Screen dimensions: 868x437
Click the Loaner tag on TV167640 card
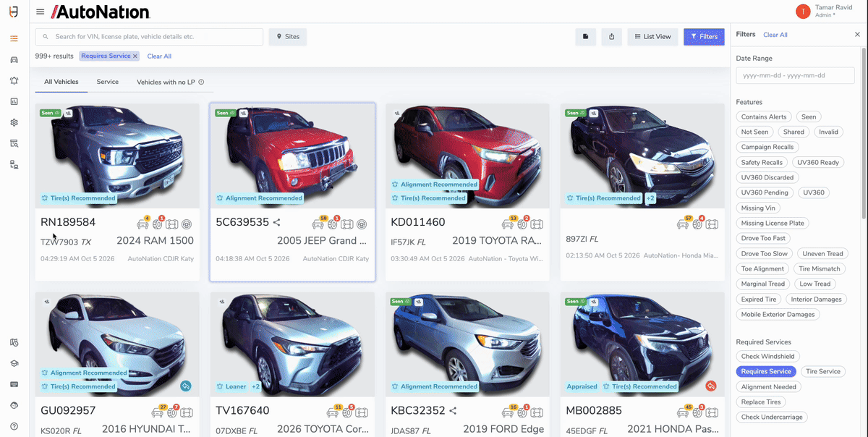click(231, 386)
